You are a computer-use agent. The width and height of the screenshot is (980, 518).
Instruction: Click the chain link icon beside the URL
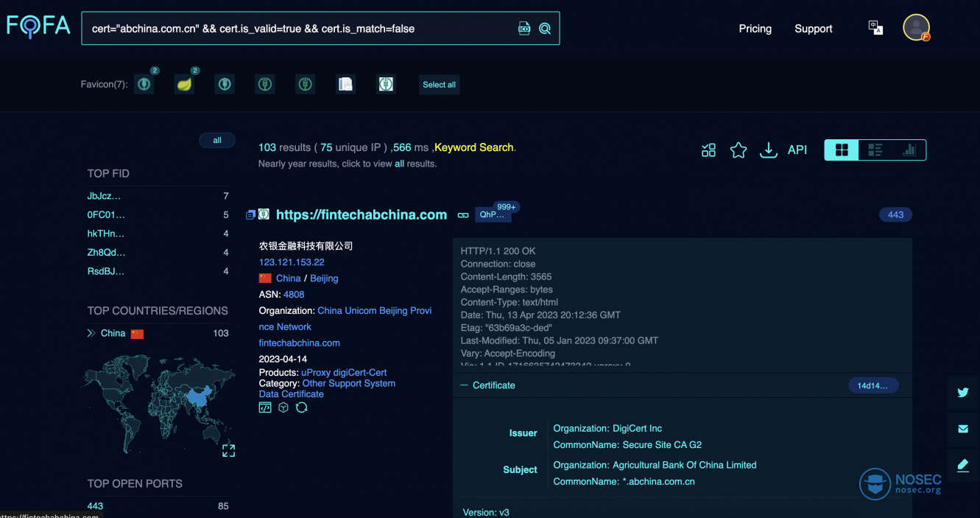[463, 215]
